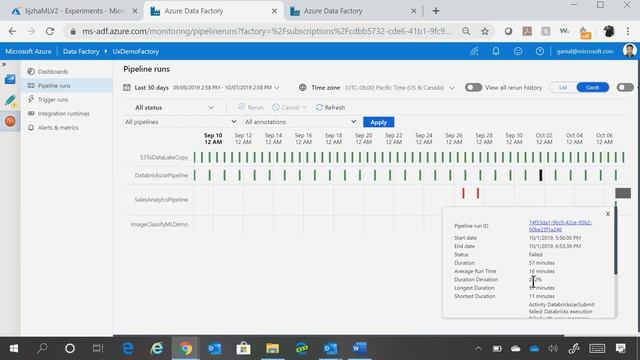The width and height of the screenshot is (640, 360).
Task: Open the Author pencil icon in left rail
Action: [10, 100]
